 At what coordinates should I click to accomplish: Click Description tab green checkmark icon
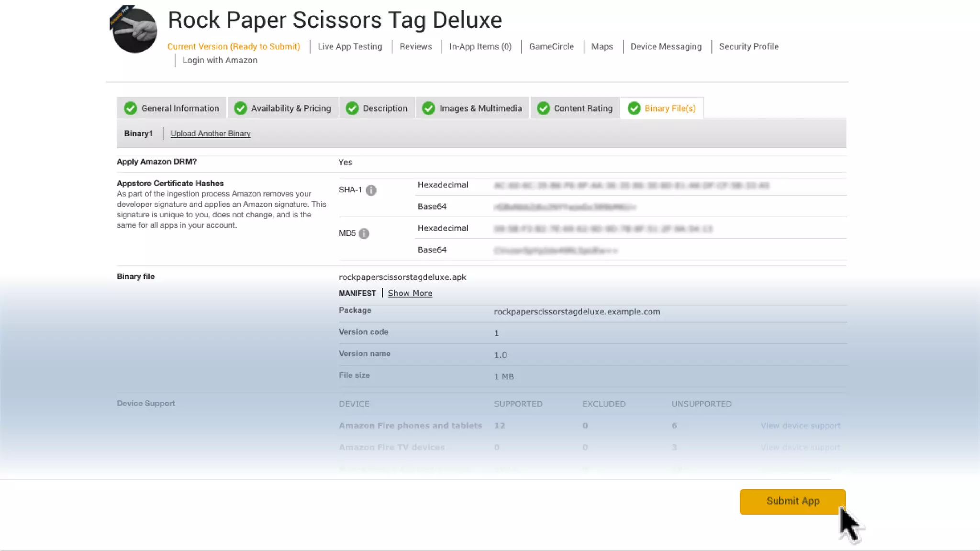352,109
